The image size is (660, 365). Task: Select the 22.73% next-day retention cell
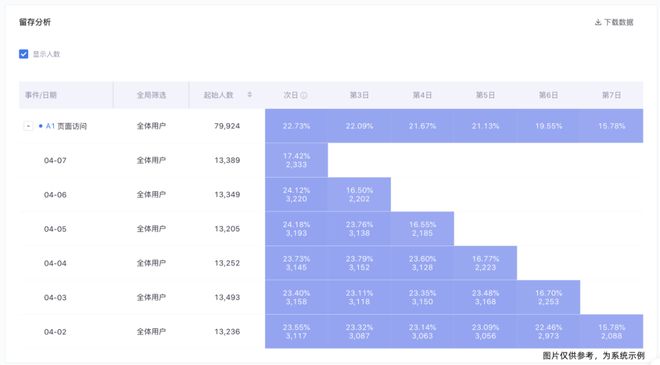pyautogui.click(x=296, y=126)
